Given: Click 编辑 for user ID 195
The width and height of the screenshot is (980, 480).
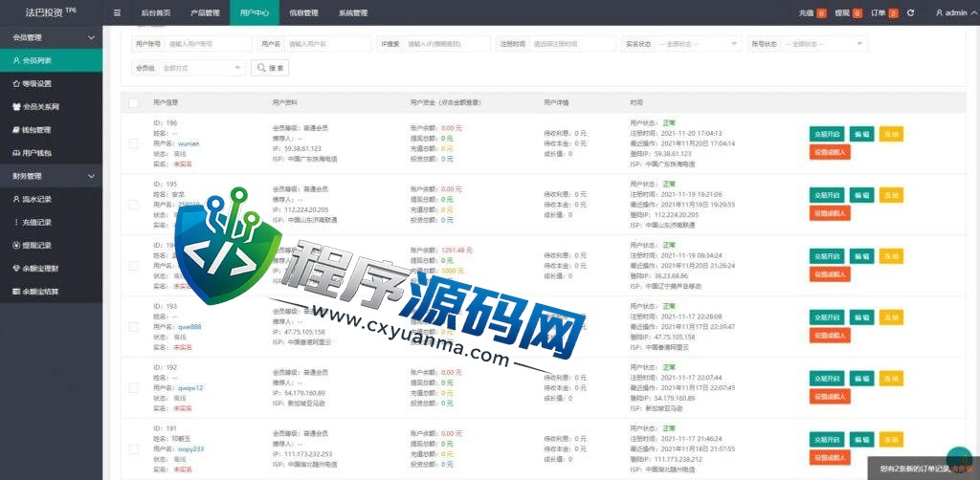Looking at the screenshot, I should click(862, 195).
